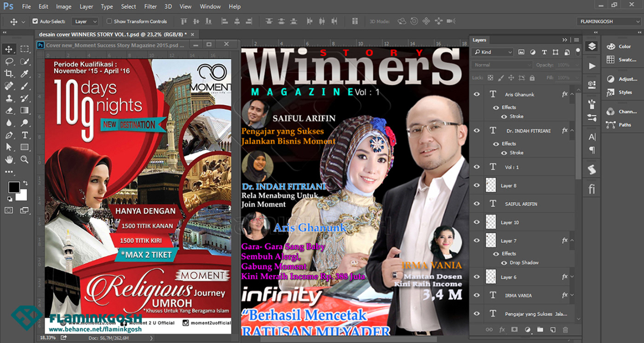Collapse Dr. INDAH FITRIANI layer effects

tap(572, 131)
